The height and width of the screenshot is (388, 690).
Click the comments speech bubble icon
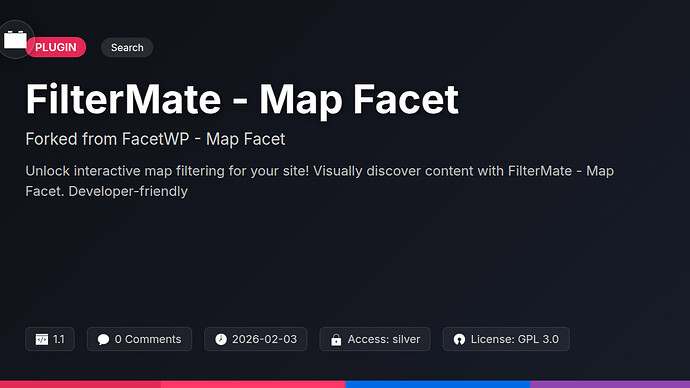click(103, 339)
